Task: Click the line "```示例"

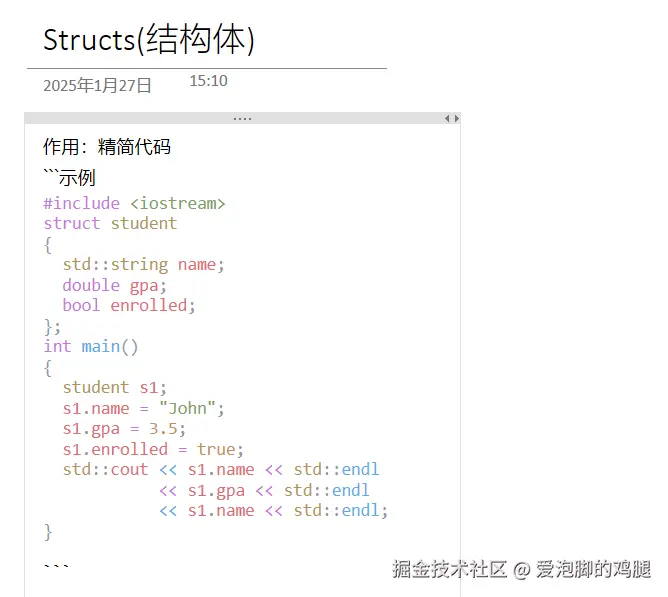Action: (x=69, y=177)
